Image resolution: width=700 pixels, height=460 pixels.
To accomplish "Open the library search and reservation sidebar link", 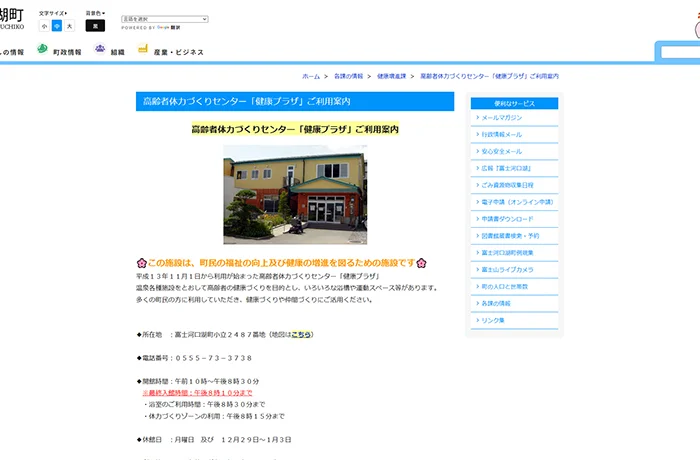I will [510, 236].
